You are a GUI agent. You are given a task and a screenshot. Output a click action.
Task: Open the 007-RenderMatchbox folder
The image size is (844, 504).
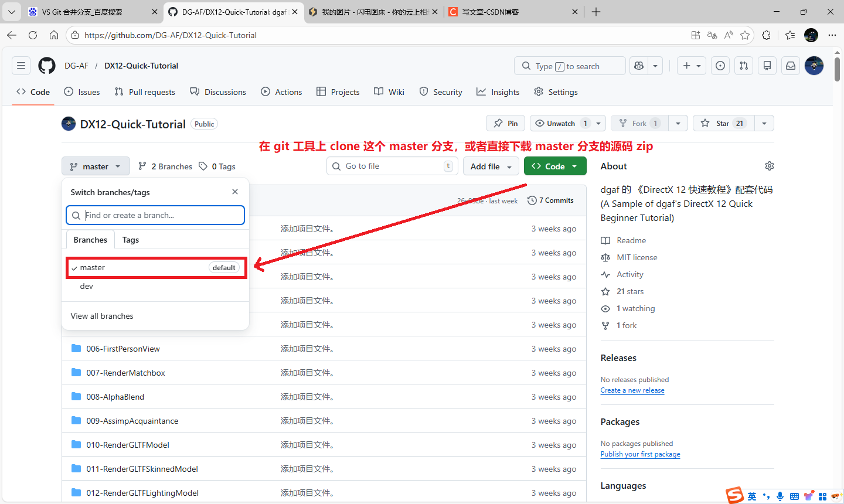126,373
